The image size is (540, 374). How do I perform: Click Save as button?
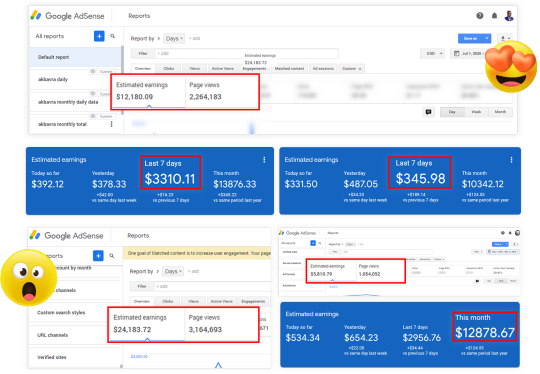pyautogui.click(x=470, y=38)
